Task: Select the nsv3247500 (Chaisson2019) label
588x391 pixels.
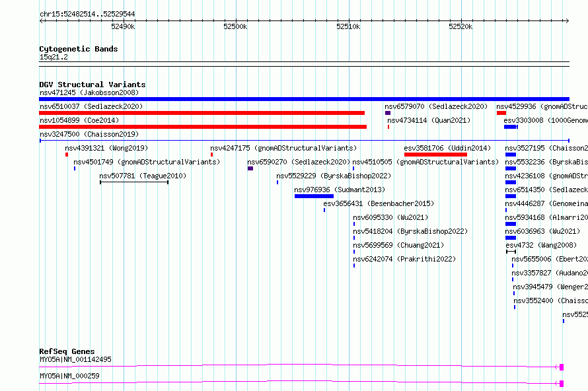Action: coord(89,134)
